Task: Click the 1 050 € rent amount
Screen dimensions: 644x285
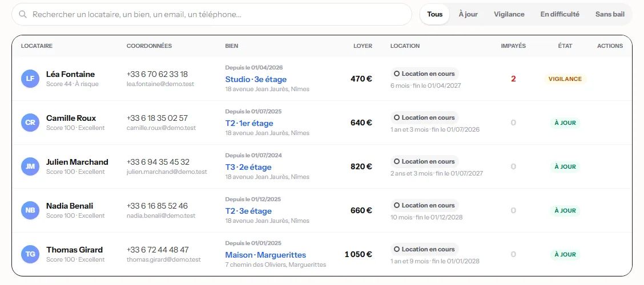Action: (358, 254)
